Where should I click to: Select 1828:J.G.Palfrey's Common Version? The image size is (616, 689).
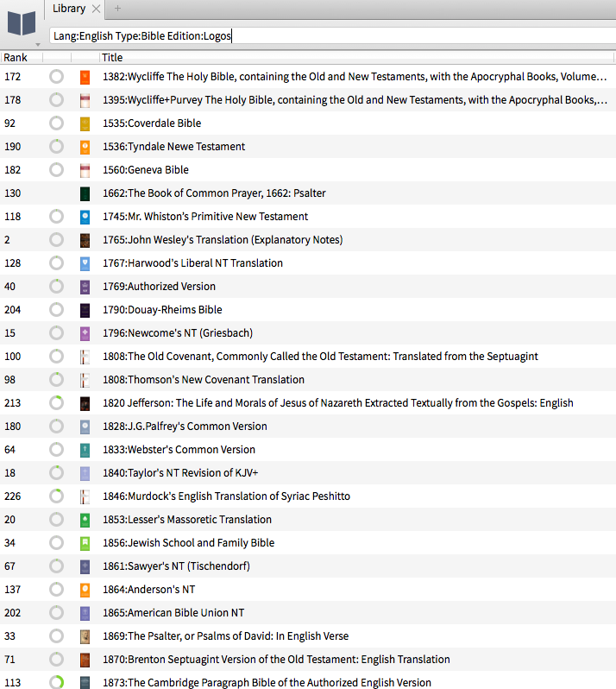[x=185, y=426]
